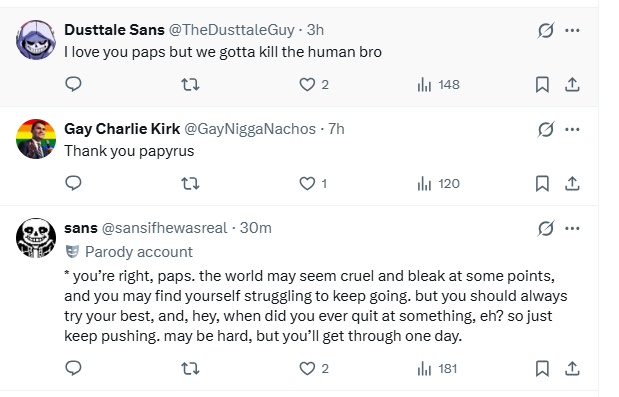Reply to Dusttale Sans's tweet
Screen dimensions: 619x397
point(73,84)
